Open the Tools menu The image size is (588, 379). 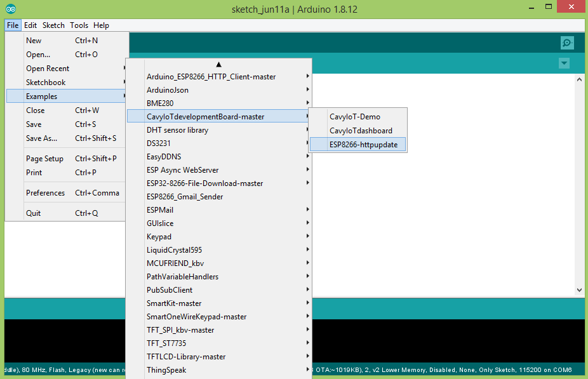pyautogui.click(x=79, y=25)
